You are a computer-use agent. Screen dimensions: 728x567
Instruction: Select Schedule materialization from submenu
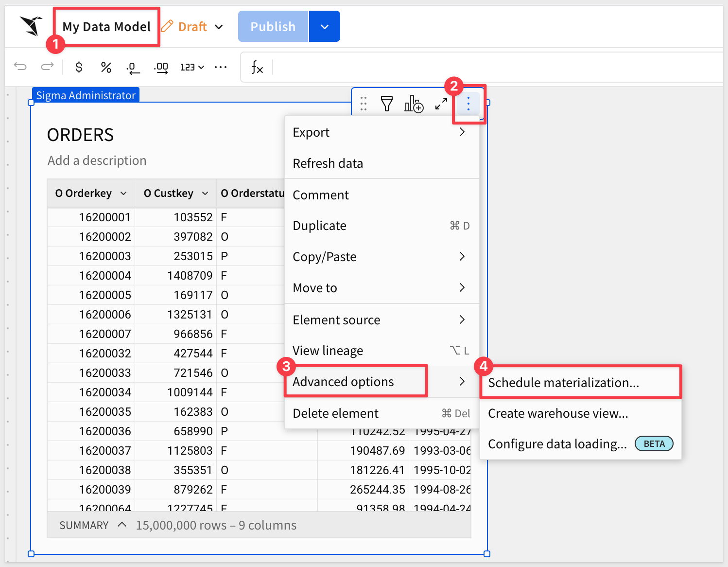(563, 383)
